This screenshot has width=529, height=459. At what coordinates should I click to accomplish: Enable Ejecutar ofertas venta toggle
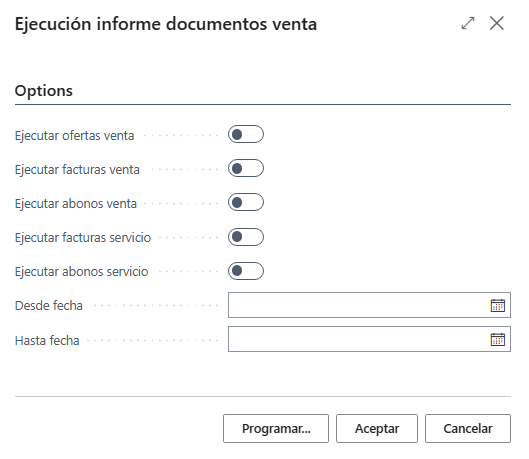click(246, 134)
